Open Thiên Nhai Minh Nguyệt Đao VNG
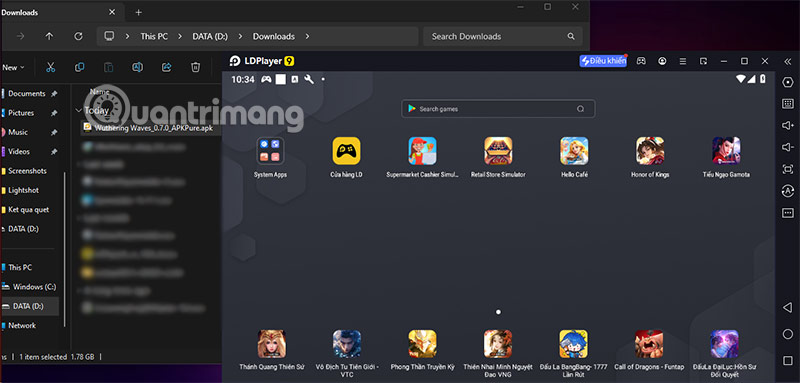 (x=498, y=344)
